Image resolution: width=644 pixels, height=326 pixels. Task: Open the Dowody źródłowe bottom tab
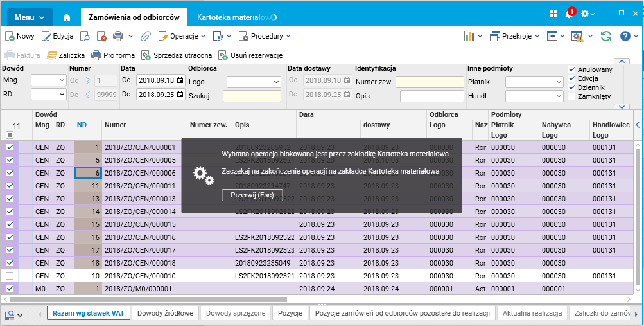[166, 313]
